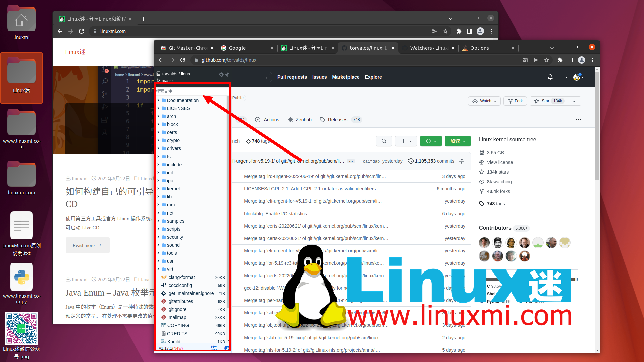Open the Zenhub tab

300,120
